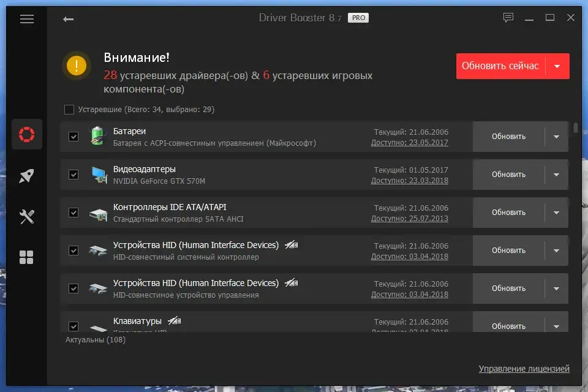The width and height of the screenshot is (588, 392).
Task: Open the Tools wrench sidebar icon
Action: [26, 216]
